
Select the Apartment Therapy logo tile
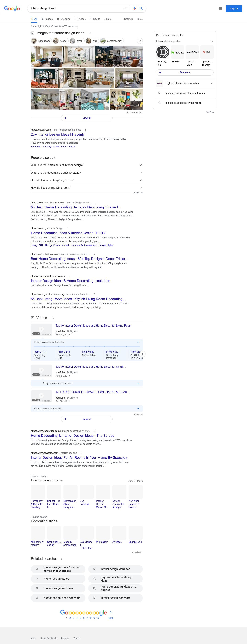[207, 52]
